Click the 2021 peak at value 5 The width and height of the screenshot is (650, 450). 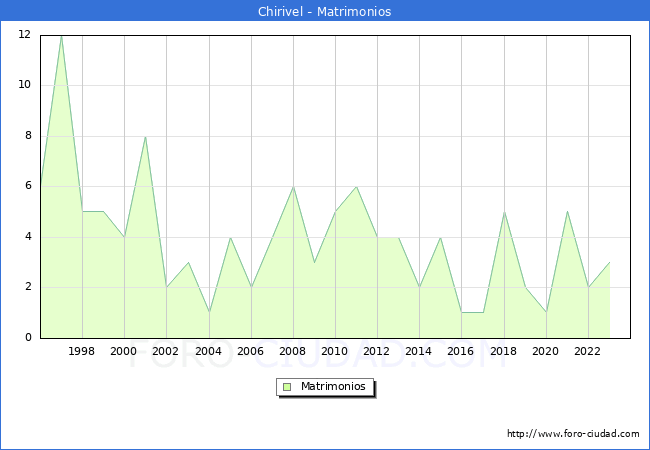pyautogui.click(x=567, y=212)
